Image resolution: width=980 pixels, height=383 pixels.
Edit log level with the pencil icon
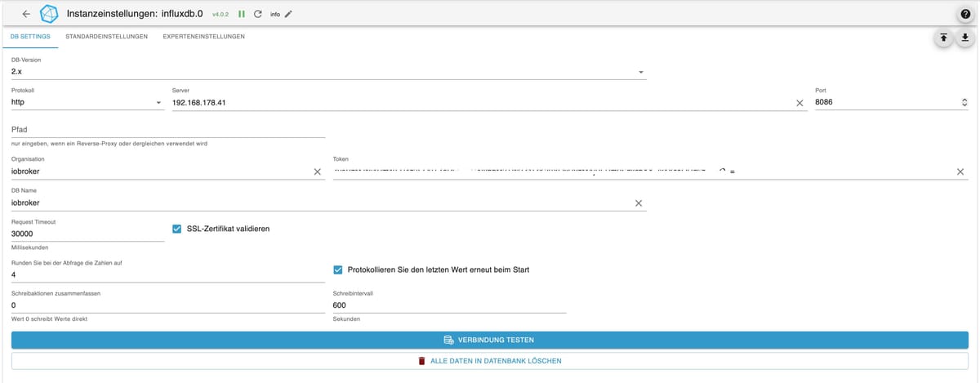coord(287,14)
